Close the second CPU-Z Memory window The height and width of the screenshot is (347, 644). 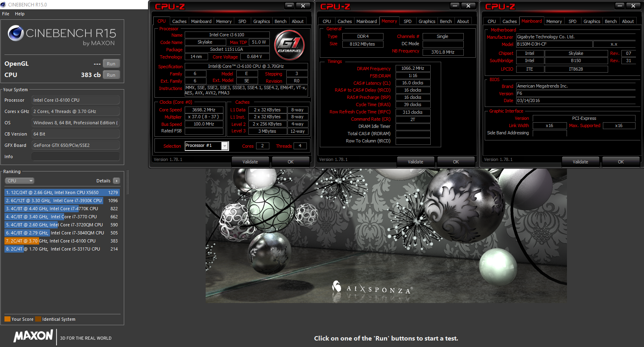(x=468, y=6)
